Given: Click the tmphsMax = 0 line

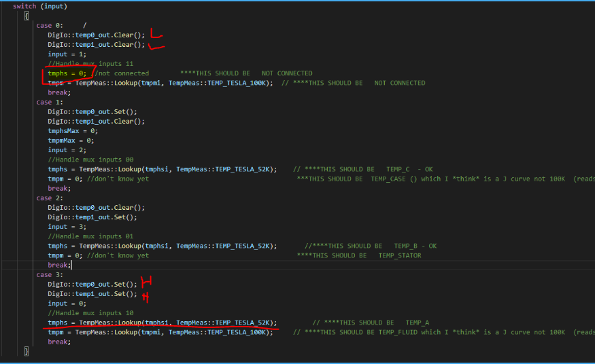Looking at the screenshot, I should (73, 131).
